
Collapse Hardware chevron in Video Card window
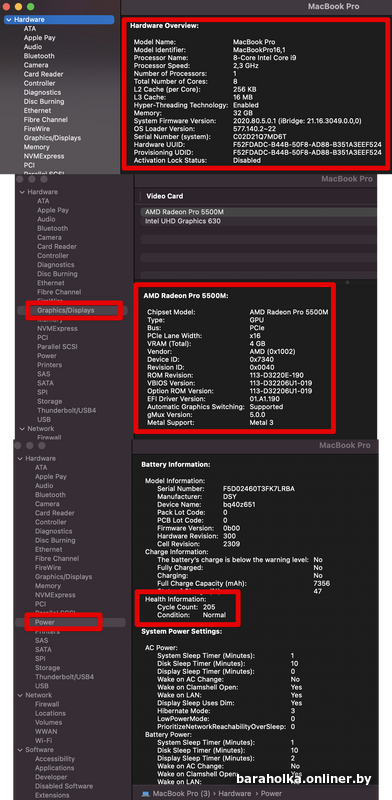point(22,192)
